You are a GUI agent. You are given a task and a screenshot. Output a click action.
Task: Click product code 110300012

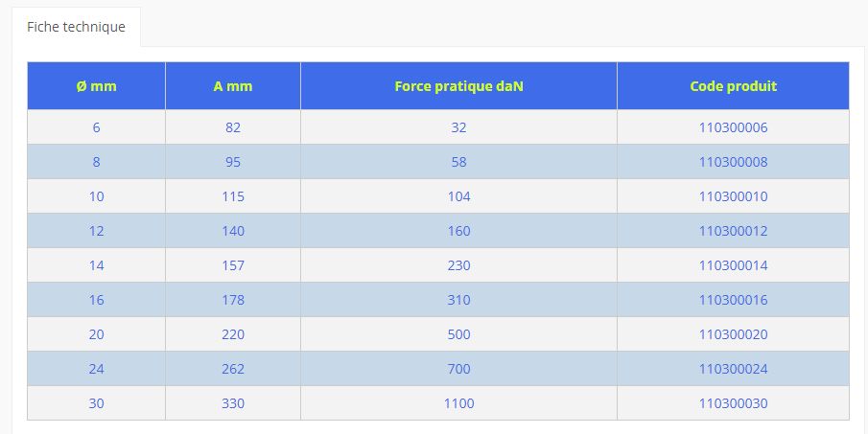733,231
